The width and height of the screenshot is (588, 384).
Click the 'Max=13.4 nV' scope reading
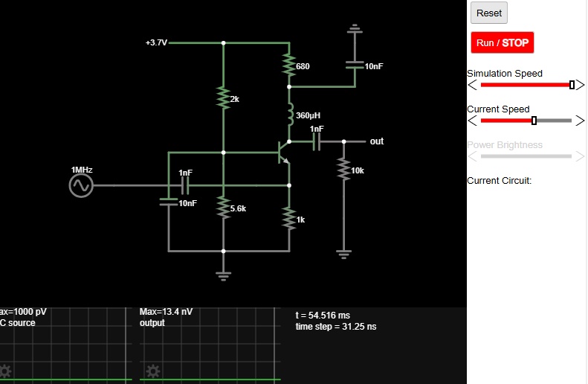click(166, 312)
